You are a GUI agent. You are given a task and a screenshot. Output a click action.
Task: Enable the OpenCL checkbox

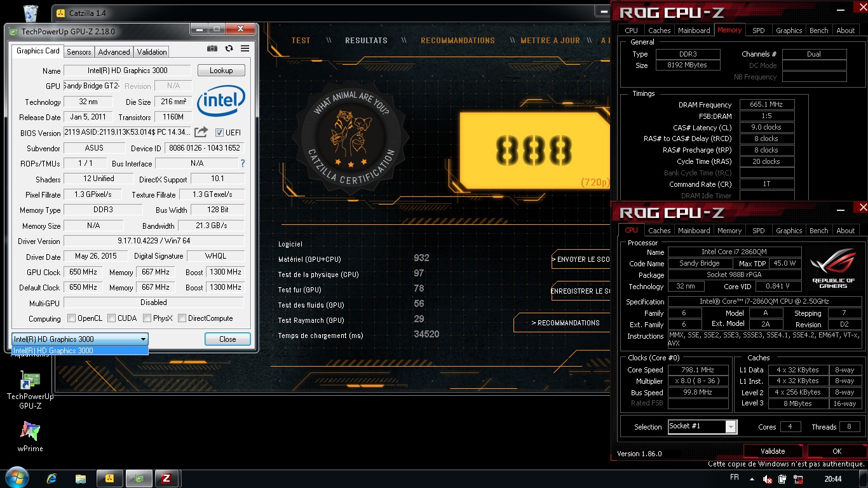coord(72,318)
